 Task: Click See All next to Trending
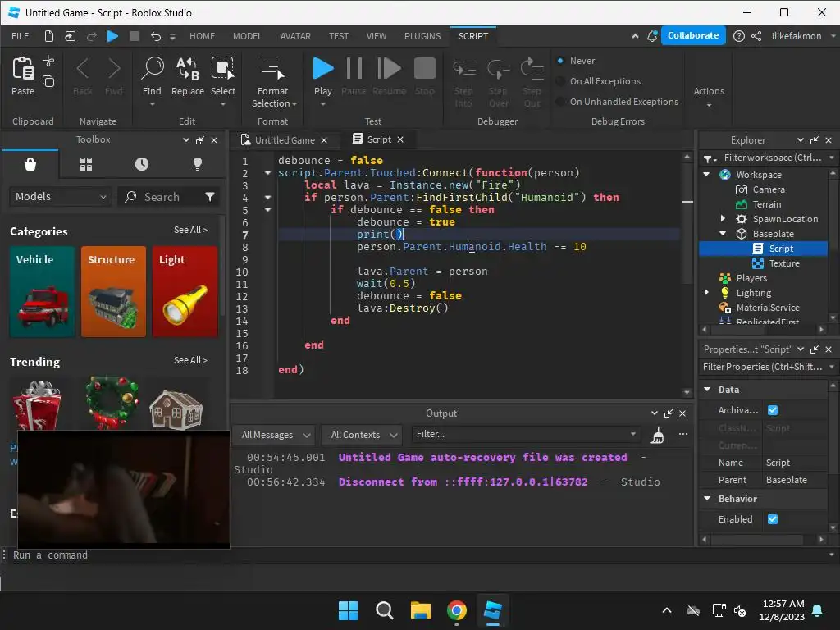190,361
